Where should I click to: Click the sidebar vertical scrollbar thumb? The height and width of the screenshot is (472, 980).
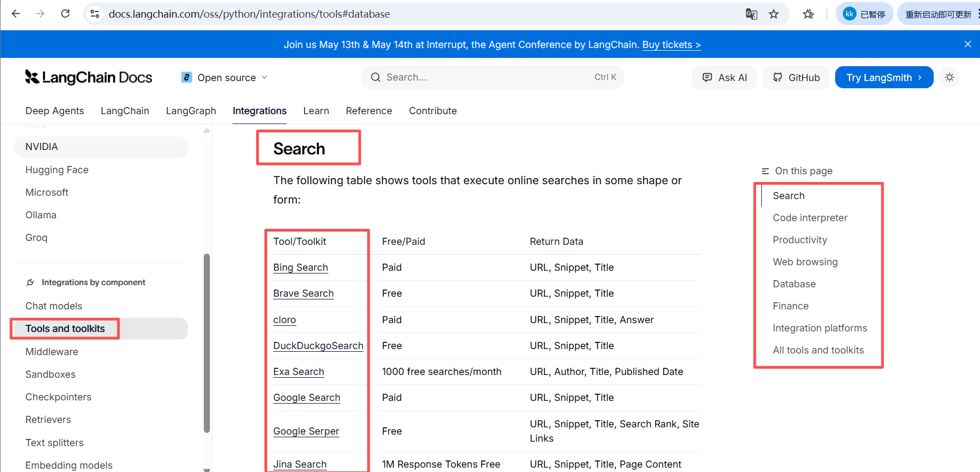coord(207,343)
